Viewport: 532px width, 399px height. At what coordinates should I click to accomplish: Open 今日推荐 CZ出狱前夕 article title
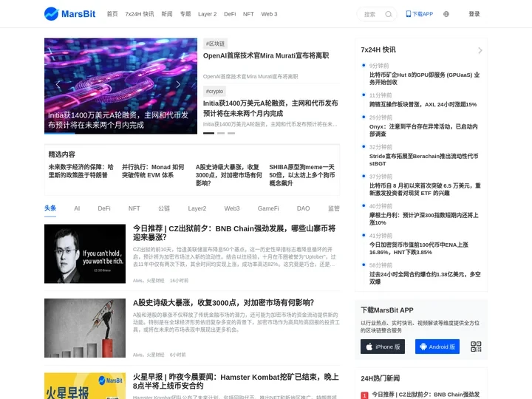(x=234, y=233)
